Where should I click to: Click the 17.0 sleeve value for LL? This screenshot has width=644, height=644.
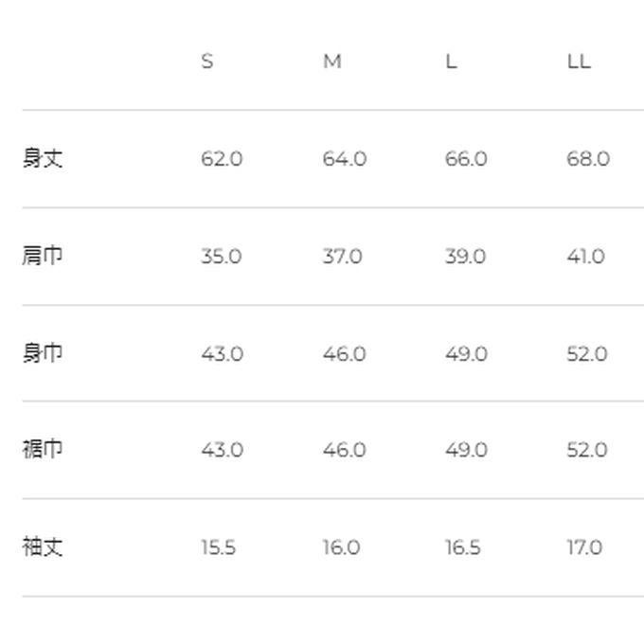click(x=584, y=547)
